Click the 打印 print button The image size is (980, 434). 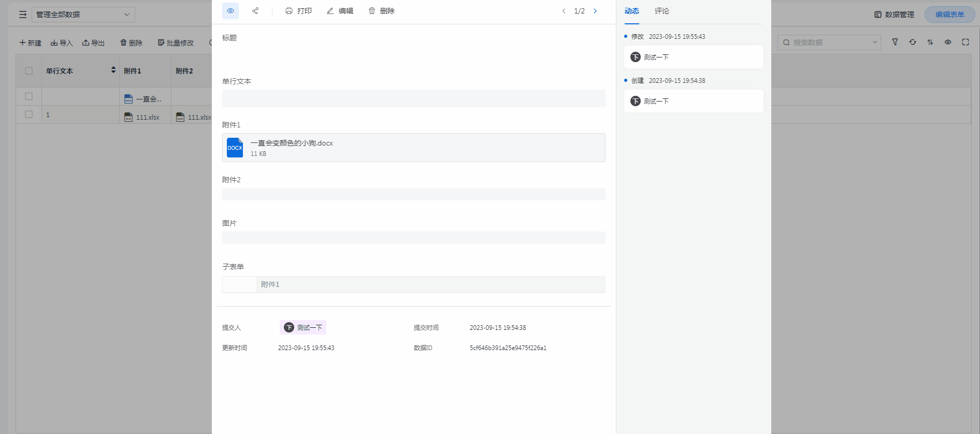[298, 11]
